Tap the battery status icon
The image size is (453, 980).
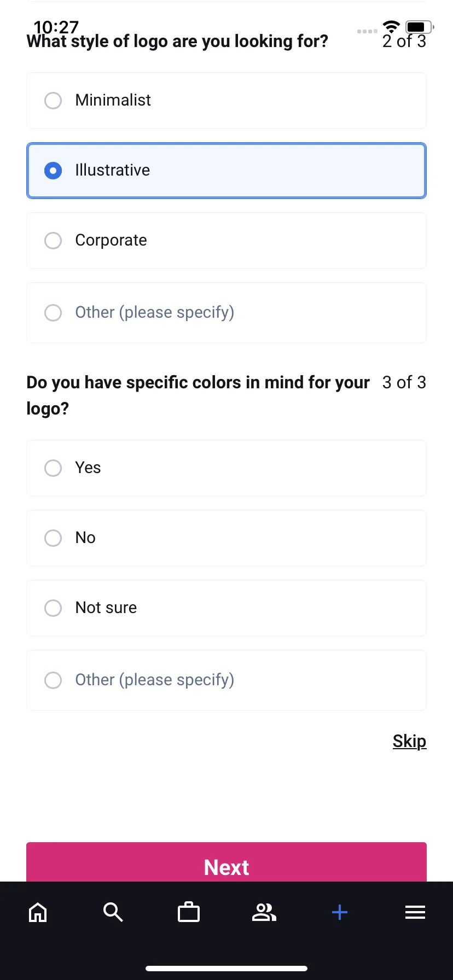tap(420, 26)
